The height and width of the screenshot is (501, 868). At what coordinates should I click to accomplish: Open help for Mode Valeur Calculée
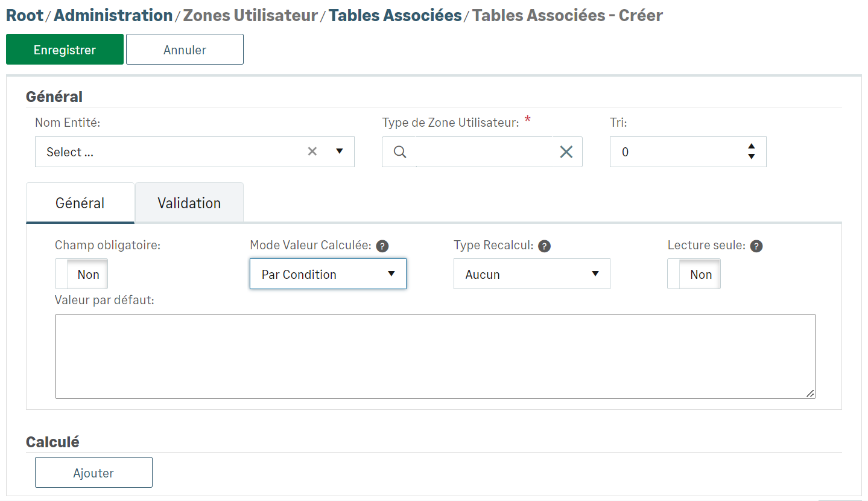tap(382, 246)
